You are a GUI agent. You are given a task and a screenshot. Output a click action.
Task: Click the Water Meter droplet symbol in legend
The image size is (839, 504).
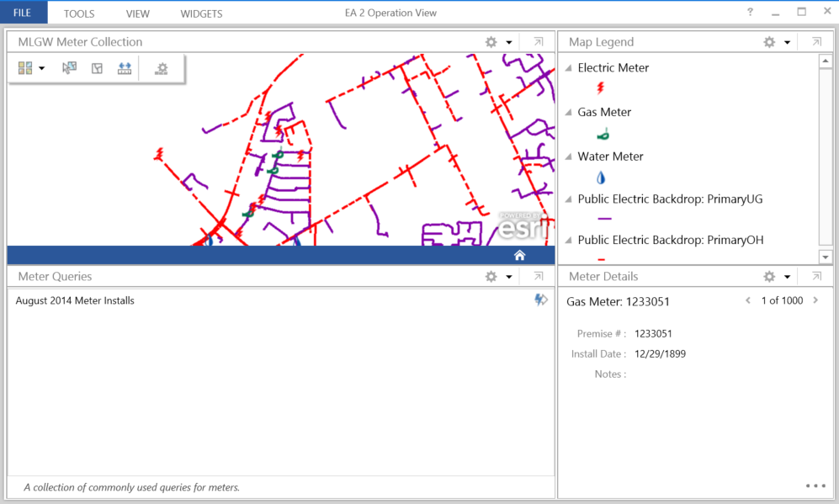click(x=601, y=177)
